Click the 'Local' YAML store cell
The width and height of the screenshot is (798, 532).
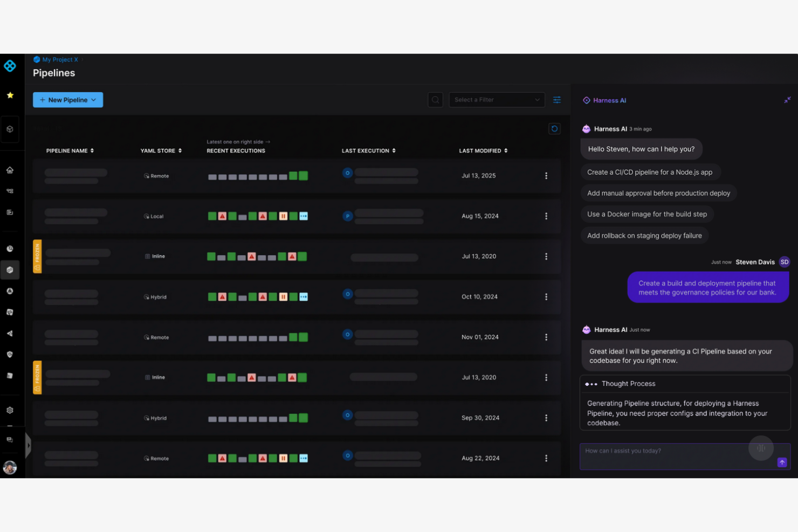(x=154, y=216)
